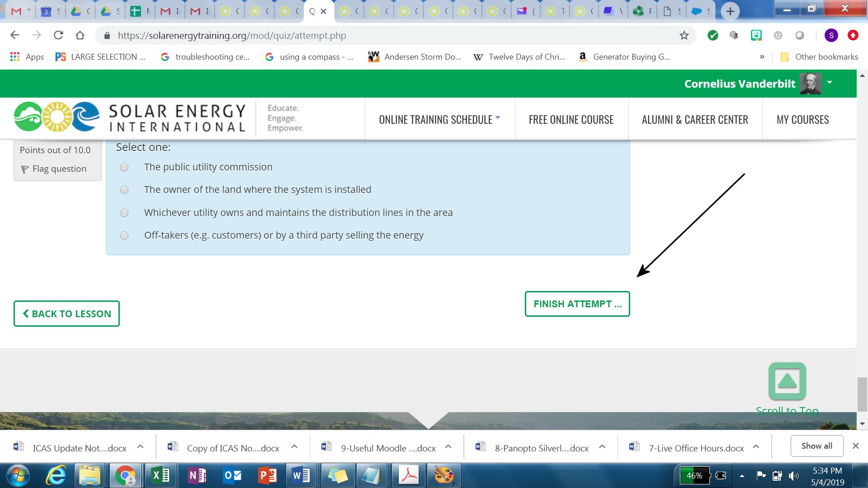The height and width of the screenshot is (488, 868).
Task: Open Chrome profile avatar icon
Action: pyautogui.click(x=831, y=35)
